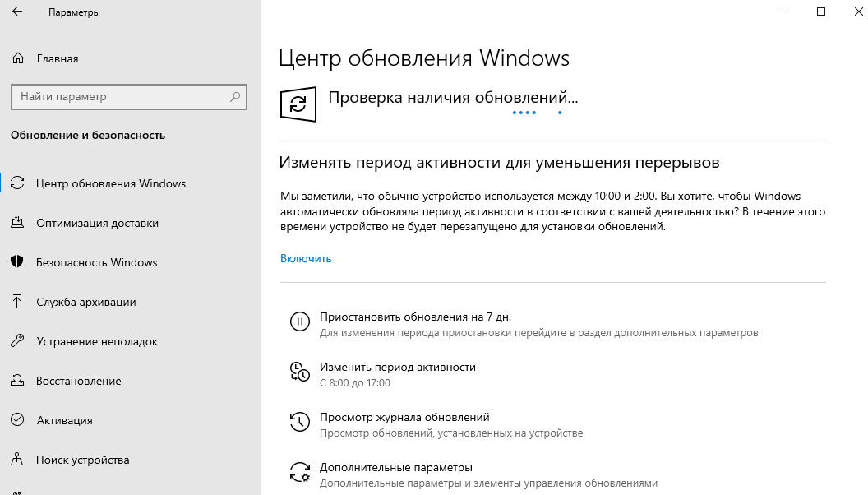Click the clock icon for Изменить период активности
Image resolution: width=868 pixels, height=495 pixels.
299,372
